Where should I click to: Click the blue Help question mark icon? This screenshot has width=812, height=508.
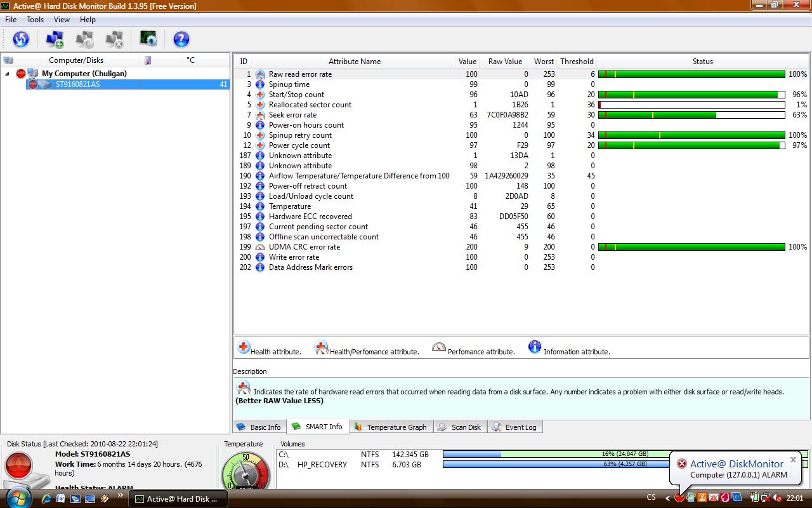tap(181, 39)
